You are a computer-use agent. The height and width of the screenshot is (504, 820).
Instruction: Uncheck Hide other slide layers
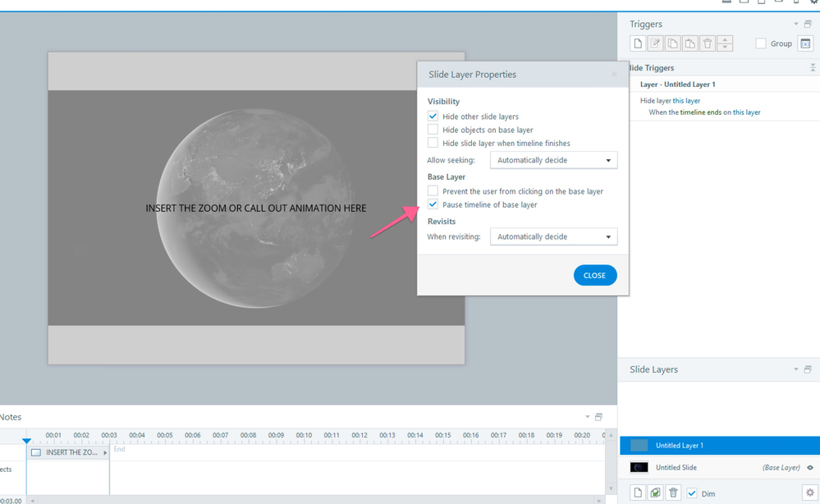(x=433, y=117)
